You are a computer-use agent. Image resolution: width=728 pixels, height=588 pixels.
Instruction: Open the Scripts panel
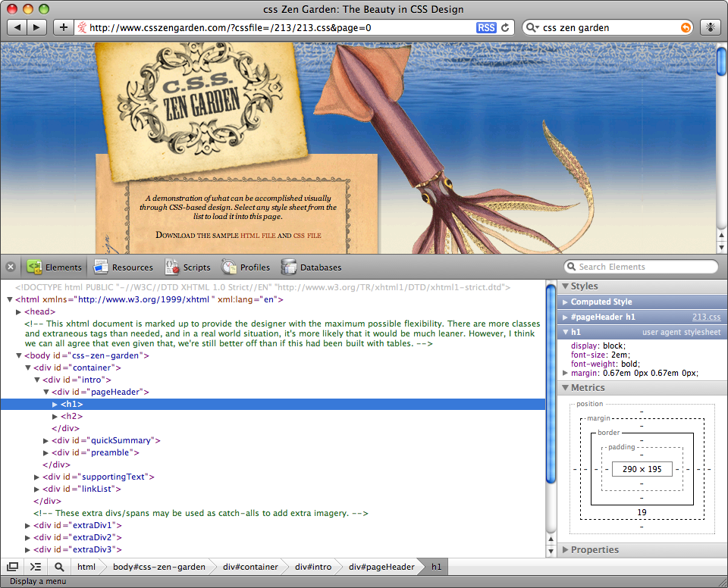click(x=188, y=267)
